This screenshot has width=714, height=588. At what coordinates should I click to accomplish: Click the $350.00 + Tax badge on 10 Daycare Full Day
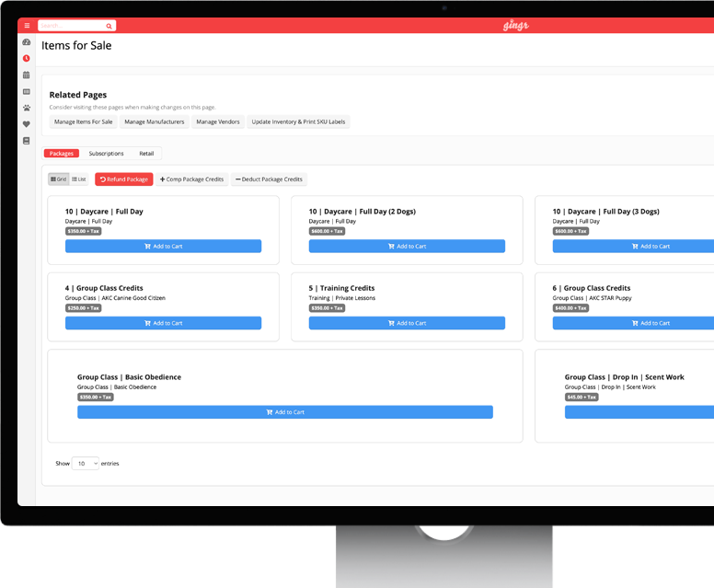point(84,231)
